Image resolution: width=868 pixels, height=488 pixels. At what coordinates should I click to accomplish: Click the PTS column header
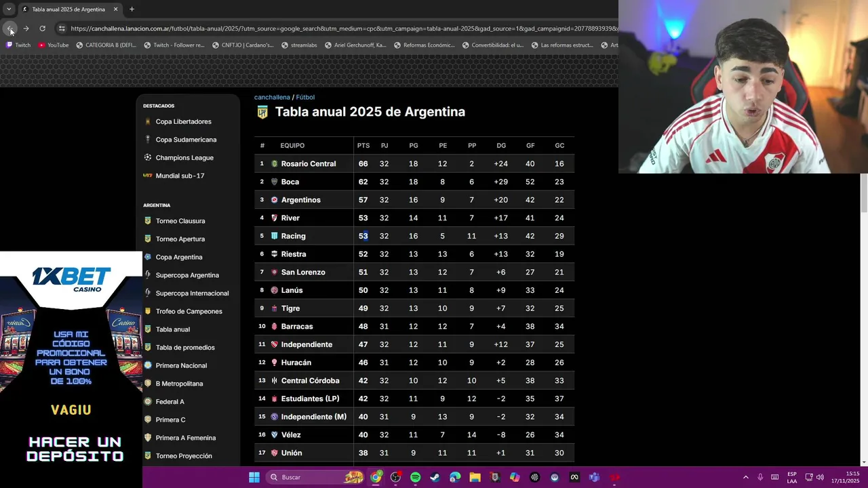363,146
